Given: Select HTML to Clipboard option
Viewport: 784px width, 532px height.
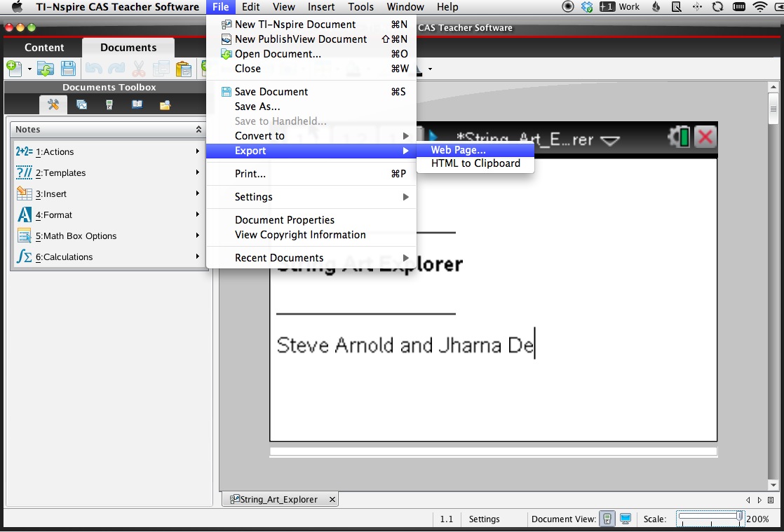Looking at the screenshot, I should [475, 163].
